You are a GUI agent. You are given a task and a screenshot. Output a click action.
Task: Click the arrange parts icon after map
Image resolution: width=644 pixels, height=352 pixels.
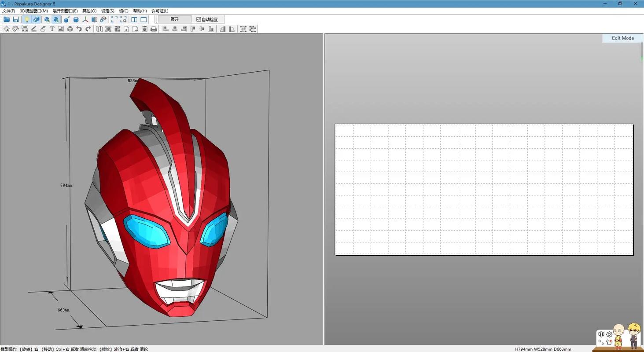pos(108,29)
